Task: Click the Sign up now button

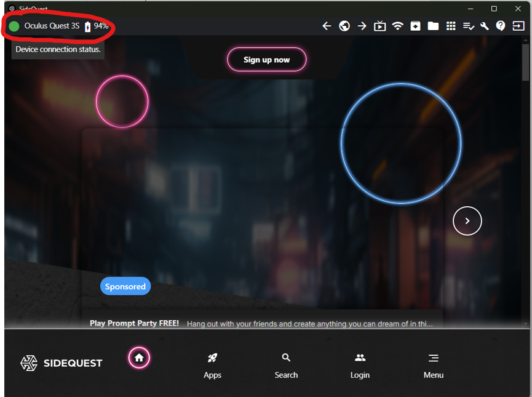Action: pos(267,60)
